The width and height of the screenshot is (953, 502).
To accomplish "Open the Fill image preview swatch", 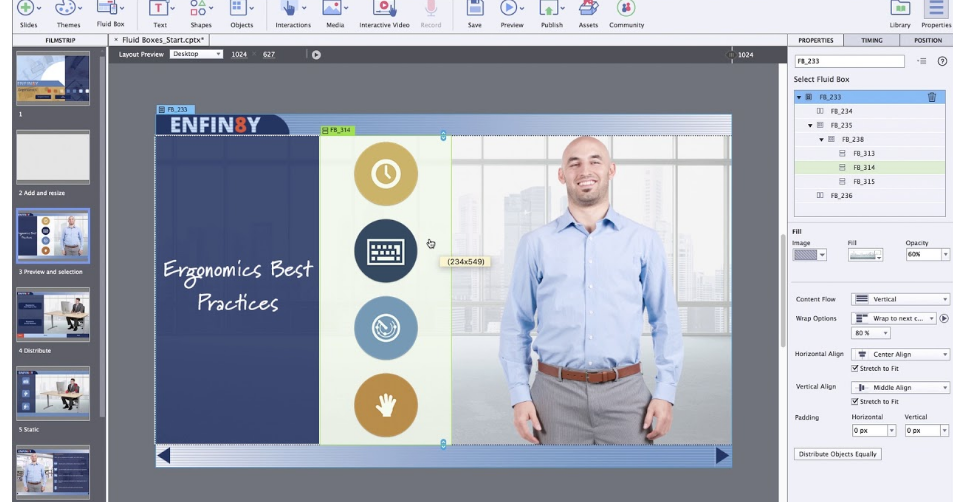I will click(x=865, y=255).
